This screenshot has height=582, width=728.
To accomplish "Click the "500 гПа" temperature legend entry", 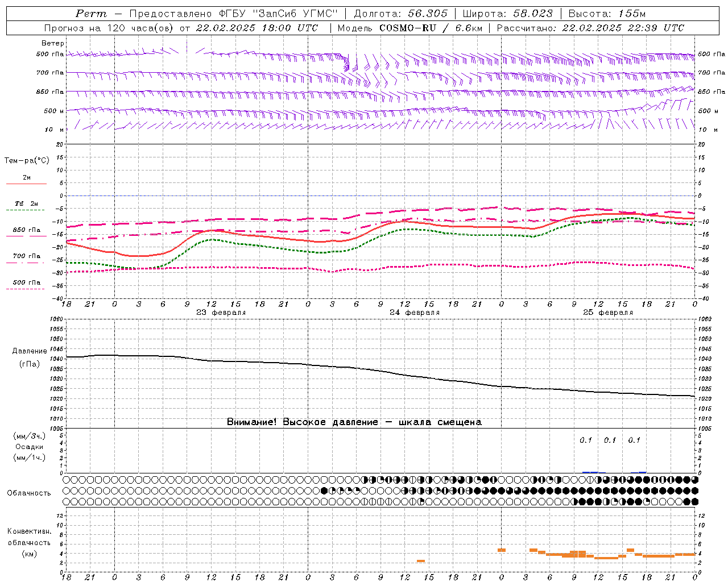I will [x=27, y=282].
